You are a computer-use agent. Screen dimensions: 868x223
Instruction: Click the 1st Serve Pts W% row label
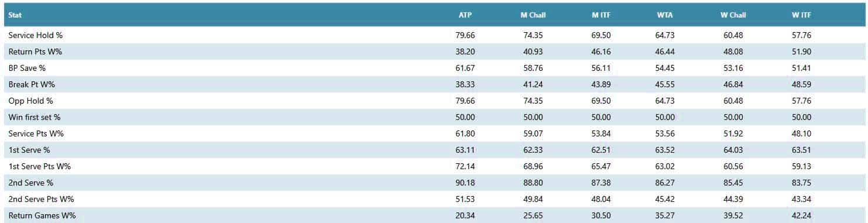[x=39, y=166]
